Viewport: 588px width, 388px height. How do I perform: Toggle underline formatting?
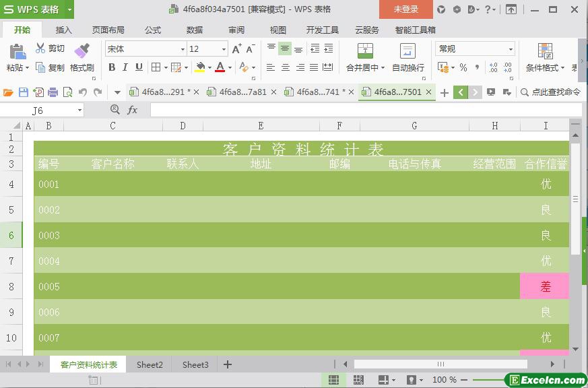pyautogui.click(x=139, y=67)
